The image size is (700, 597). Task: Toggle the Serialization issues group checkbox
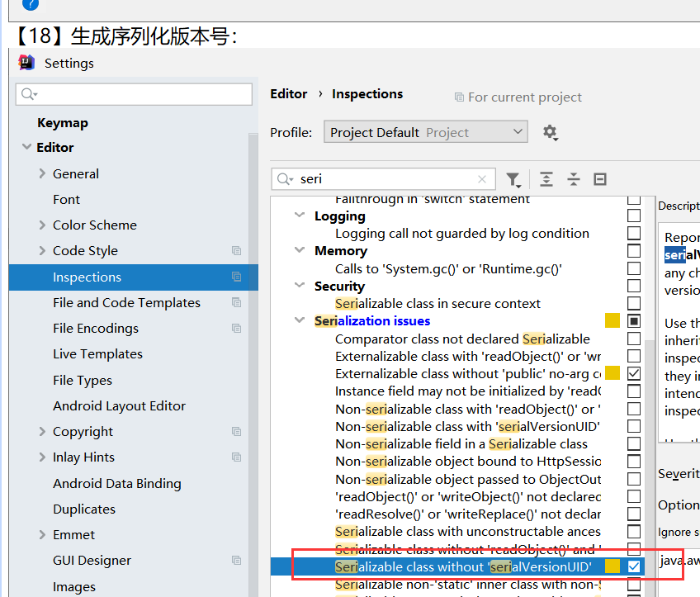tap(634, 320)
